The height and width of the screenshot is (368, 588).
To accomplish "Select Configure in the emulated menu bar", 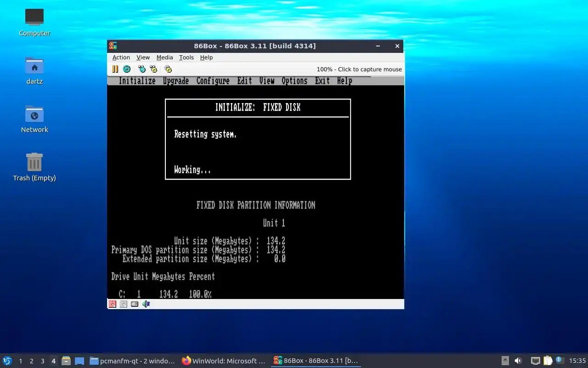I will 213,81.
